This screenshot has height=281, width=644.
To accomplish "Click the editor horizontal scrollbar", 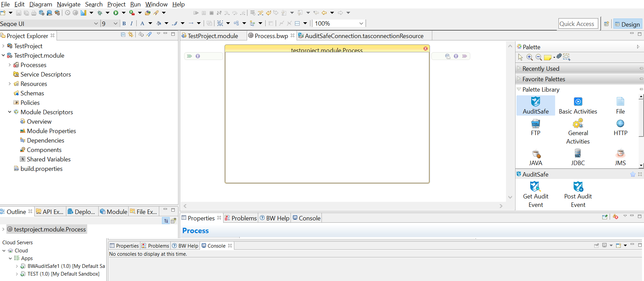I will tap(343, 206).
